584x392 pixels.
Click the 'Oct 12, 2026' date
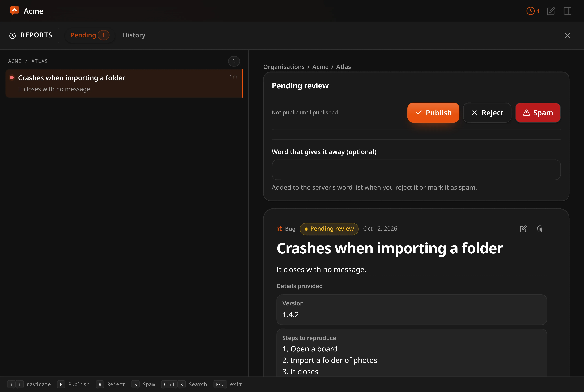coord(380,228)
